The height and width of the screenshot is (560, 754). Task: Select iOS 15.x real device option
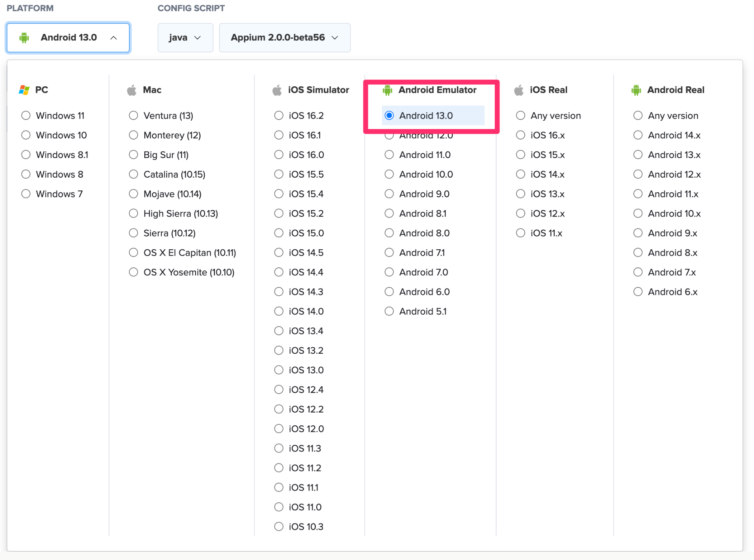click(x=540, y=155)
